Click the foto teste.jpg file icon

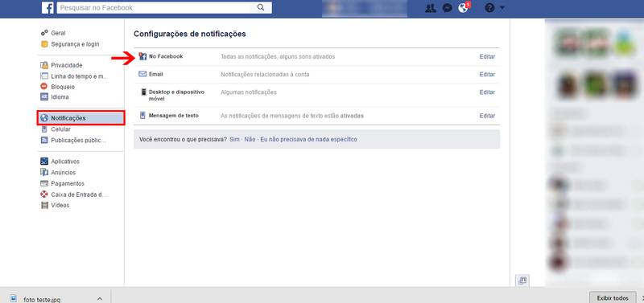[x=14, y=298]
